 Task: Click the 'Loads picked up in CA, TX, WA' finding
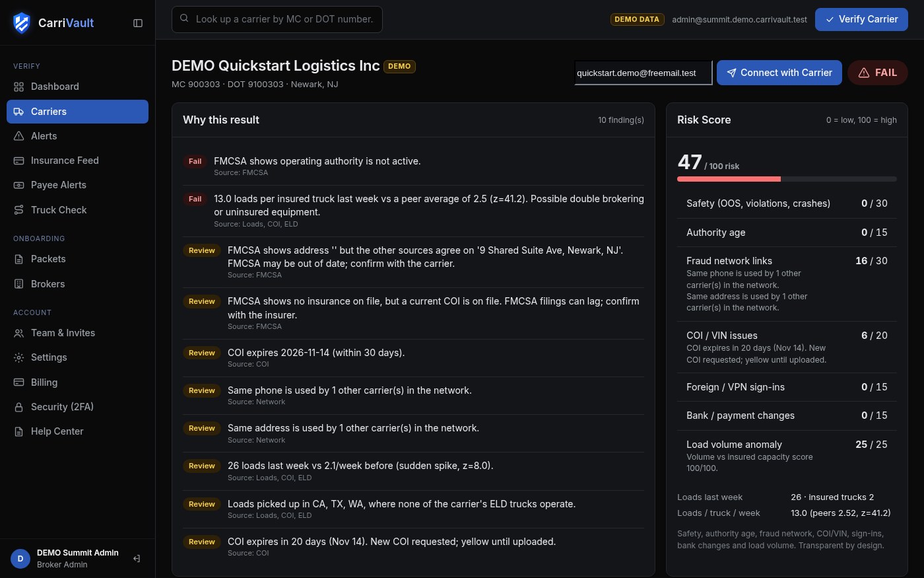[x=414, y=509]
